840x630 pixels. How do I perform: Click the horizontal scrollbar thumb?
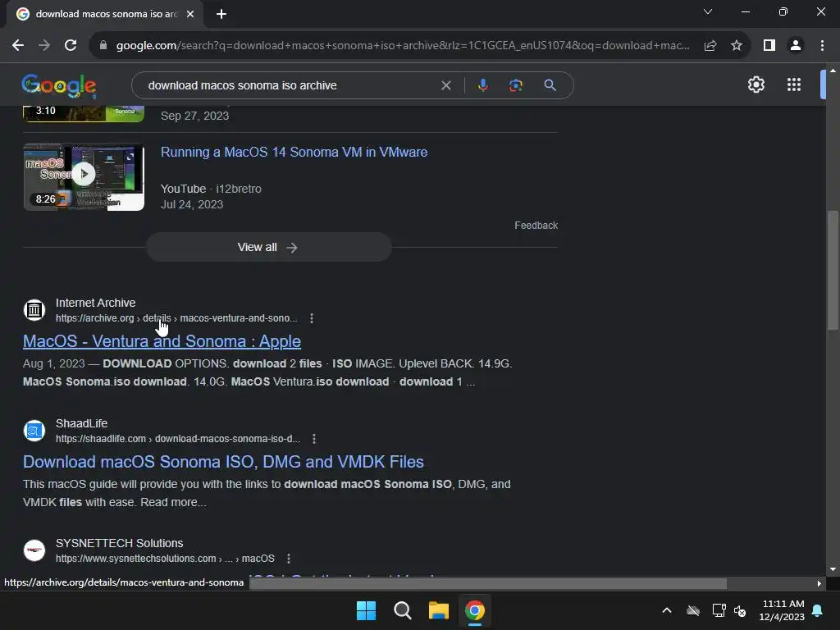pos(488,583)
